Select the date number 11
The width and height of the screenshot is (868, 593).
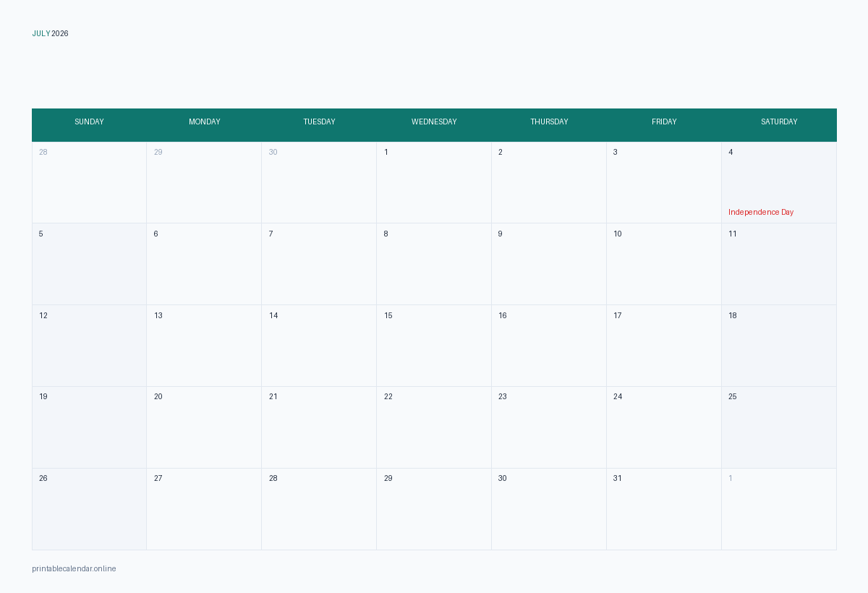pos(733,234)
